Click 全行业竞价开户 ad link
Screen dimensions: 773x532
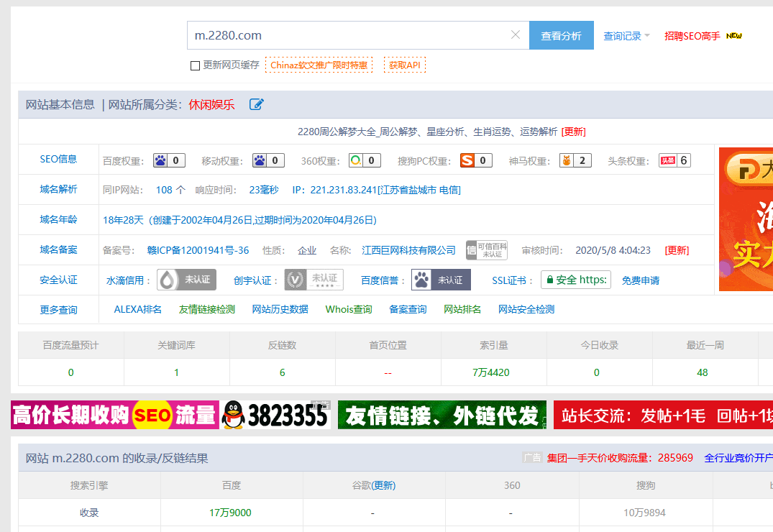[738, 457]
